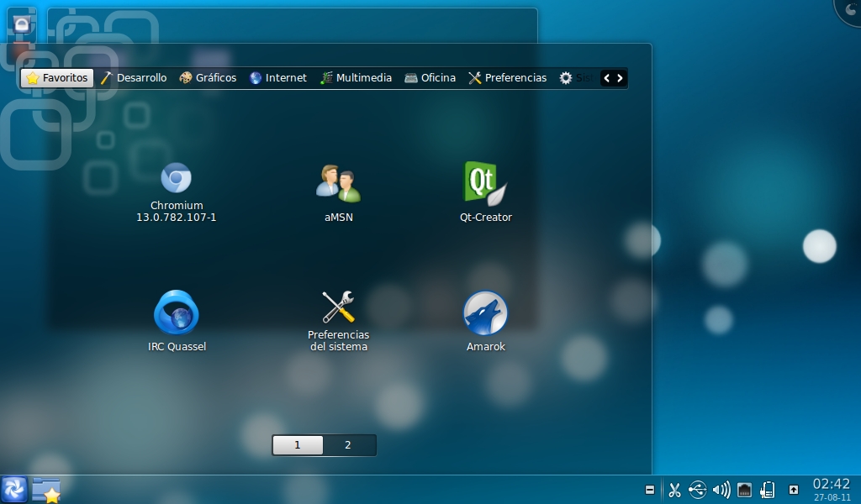Open the desktop toolbox cashew corner
Screen dimensions: 861x504
(x=849, y=10)
